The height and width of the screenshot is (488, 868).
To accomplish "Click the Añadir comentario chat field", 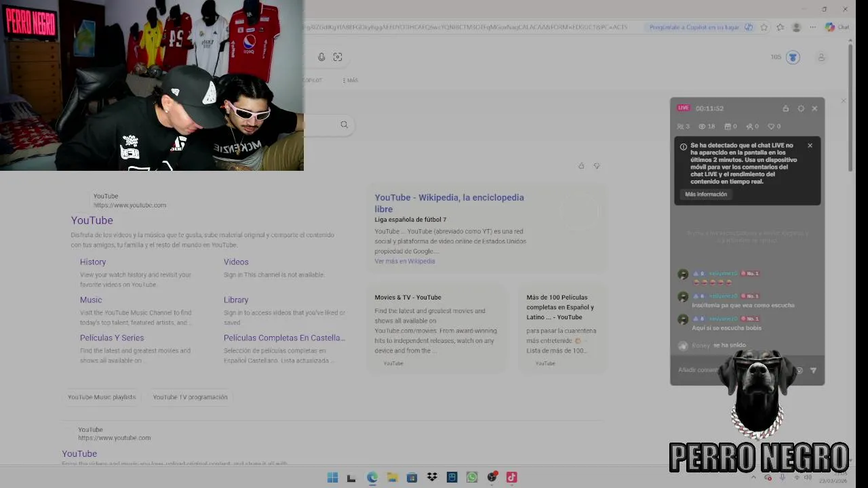I will tap(732, 370).
